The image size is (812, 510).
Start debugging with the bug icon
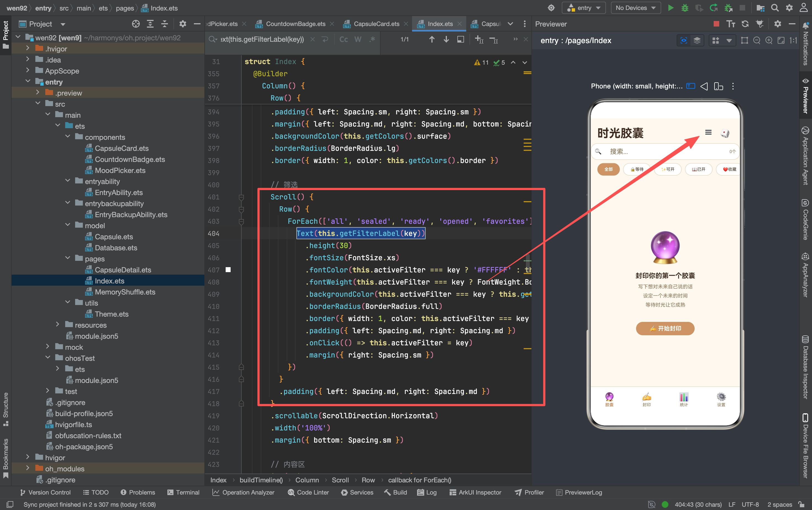click(684, 8)
